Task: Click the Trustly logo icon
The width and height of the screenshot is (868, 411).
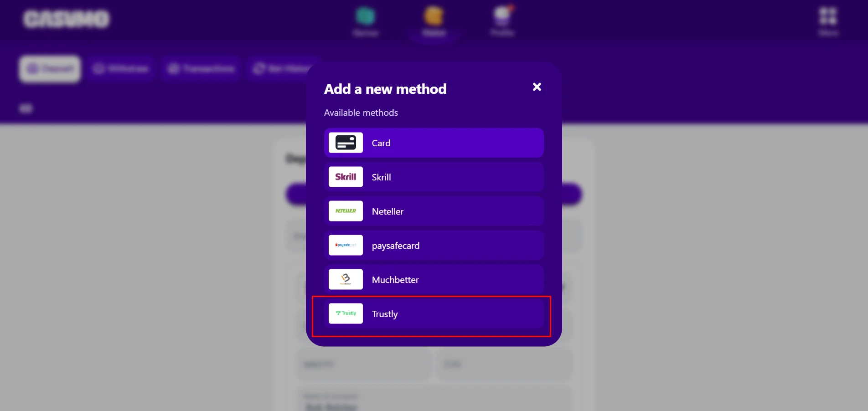Action: tap(346, 313)
